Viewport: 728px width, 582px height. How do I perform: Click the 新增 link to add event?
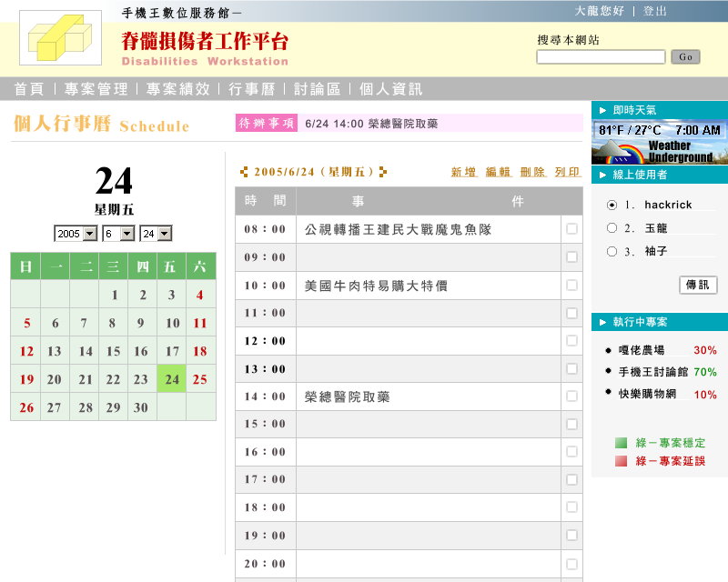point(463,172)
